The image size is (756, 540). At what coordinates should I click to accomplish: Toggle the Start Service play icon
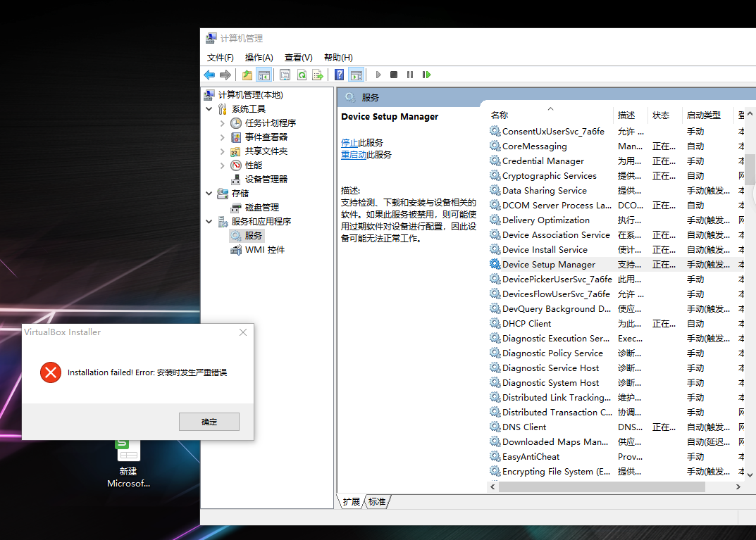[x=378, y=74]
